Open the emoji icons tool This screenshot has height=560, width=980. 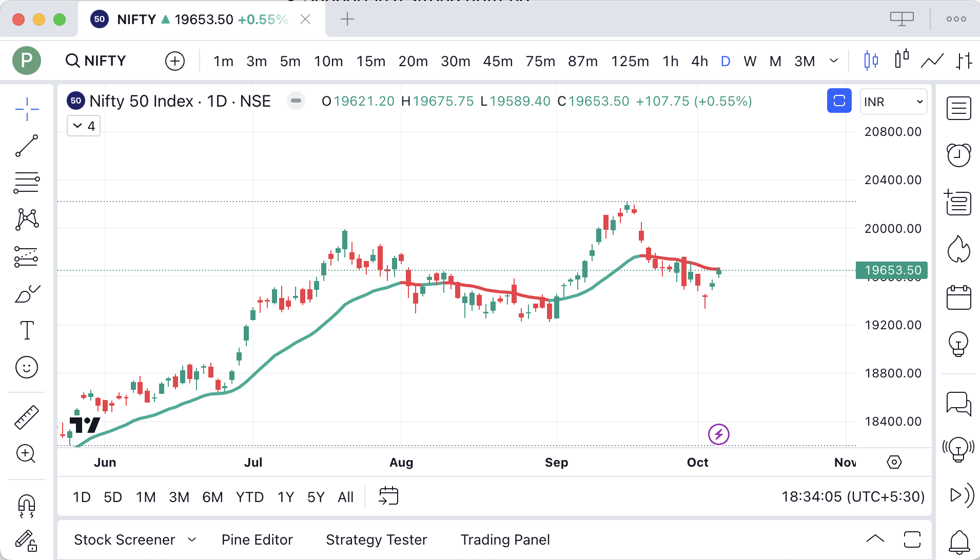click(x=27, y=367)
